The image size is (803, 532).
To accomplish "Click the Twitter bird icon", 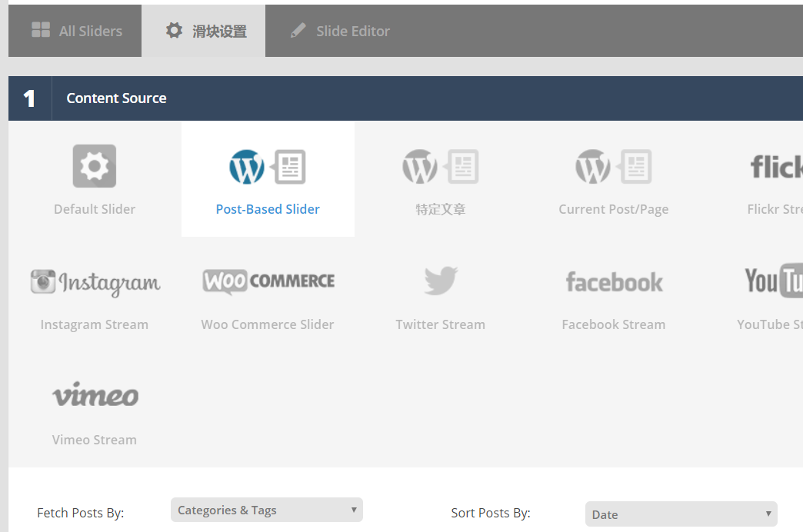I will 440,281.
